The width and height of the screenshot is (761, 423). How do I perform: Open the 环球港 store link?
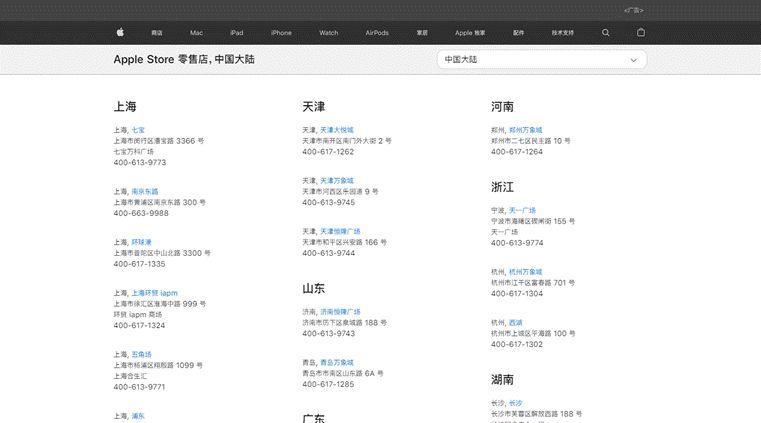(x=142, y=242)
